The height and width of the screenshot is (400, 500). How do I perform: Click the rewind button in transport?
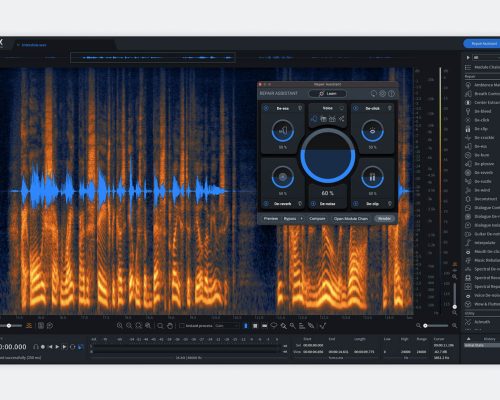click(x=50, y=347)
